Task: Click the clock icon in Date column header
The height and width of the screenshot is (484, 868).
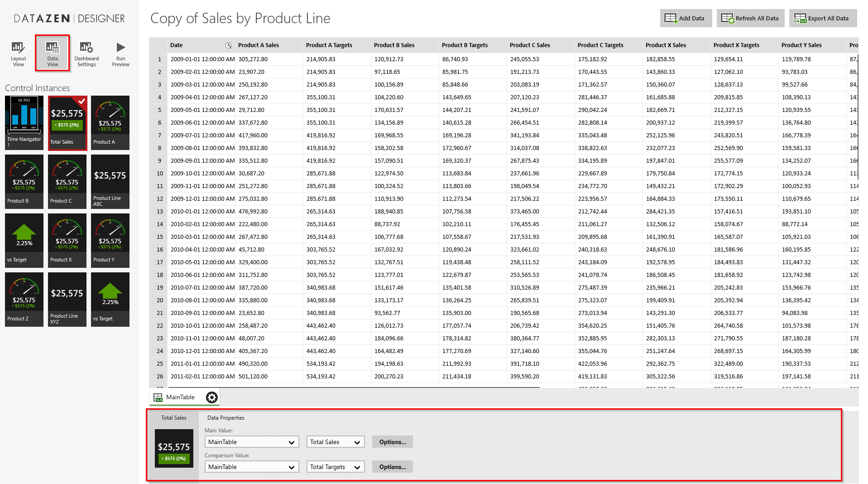Action: tap(228, 45)
